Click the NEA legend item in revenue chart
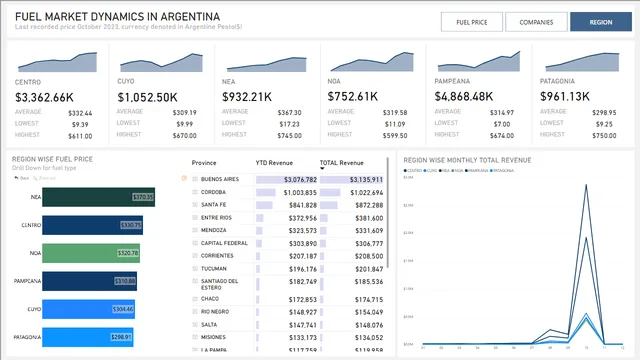 (x=444, y=171)
